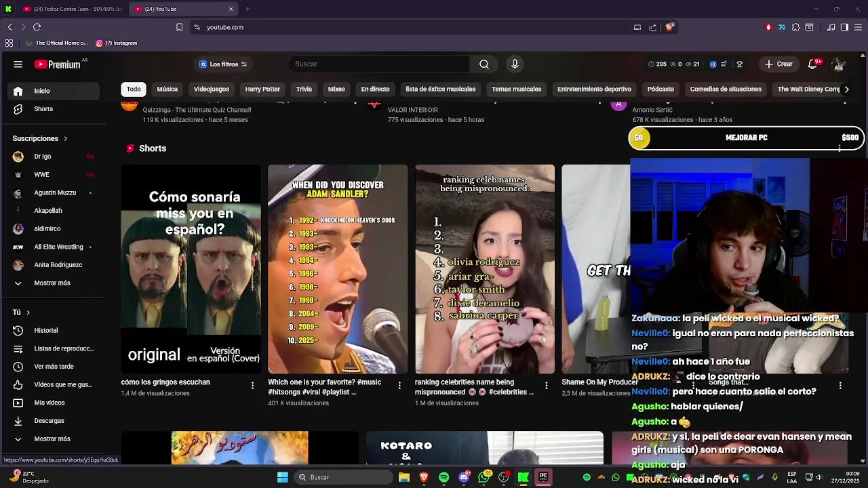Open File Explorer from the taskbar
Image resolution: width=868 pixels, height=488 pixels.
point(404,477)
